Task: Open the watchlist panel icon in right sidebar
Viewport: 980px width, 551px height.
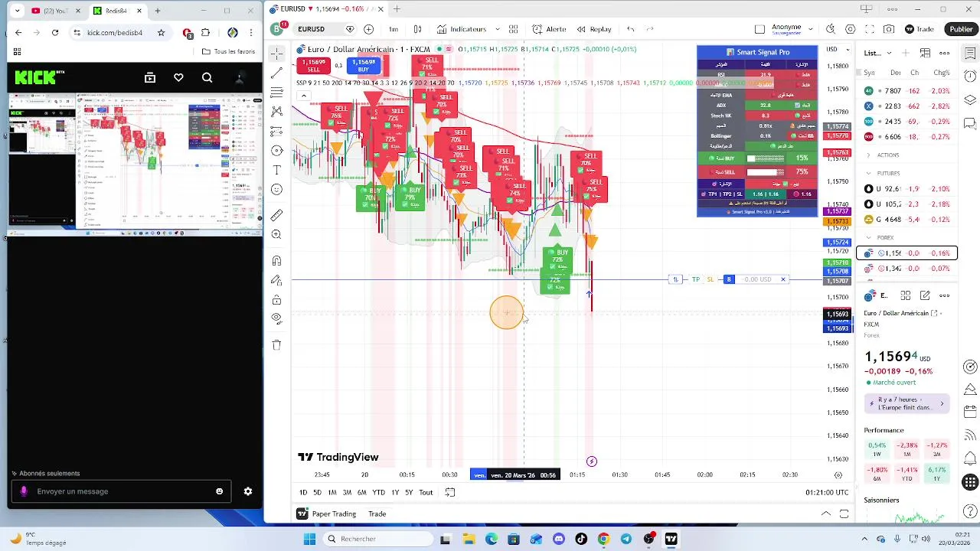Action: (970, 53)
